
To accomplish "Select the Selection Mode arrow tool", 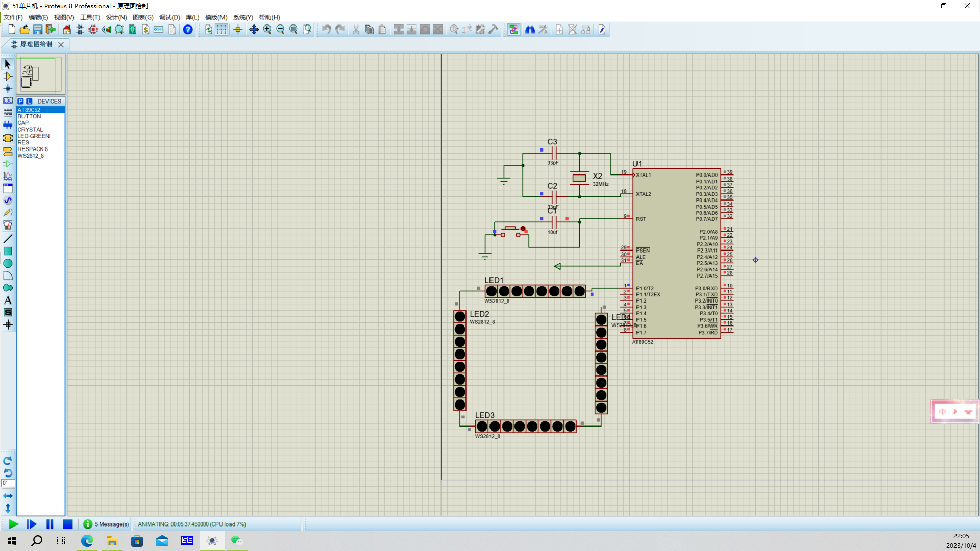I will [8, 64].
